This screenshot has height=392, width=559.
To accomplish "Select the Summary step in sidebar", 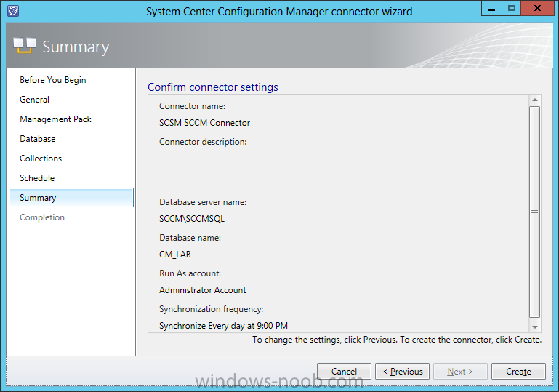I will [71, 198].
